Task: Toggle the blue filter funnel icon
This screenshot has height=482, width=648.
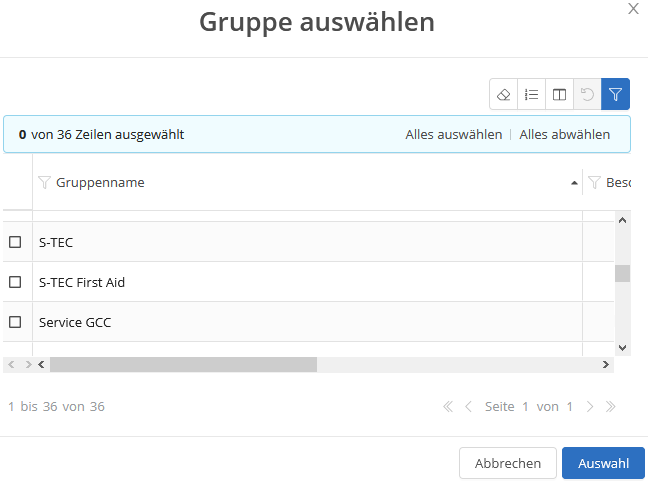Action: 616,95
